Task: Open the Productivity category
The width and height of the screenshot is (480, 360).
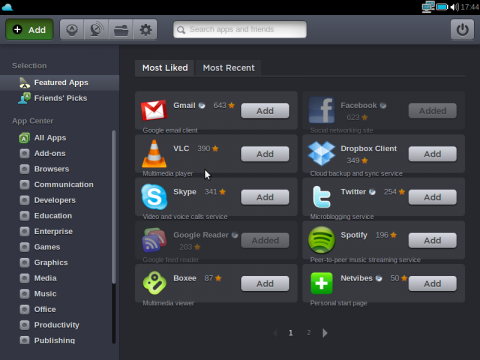Action: tap(57, 325)
